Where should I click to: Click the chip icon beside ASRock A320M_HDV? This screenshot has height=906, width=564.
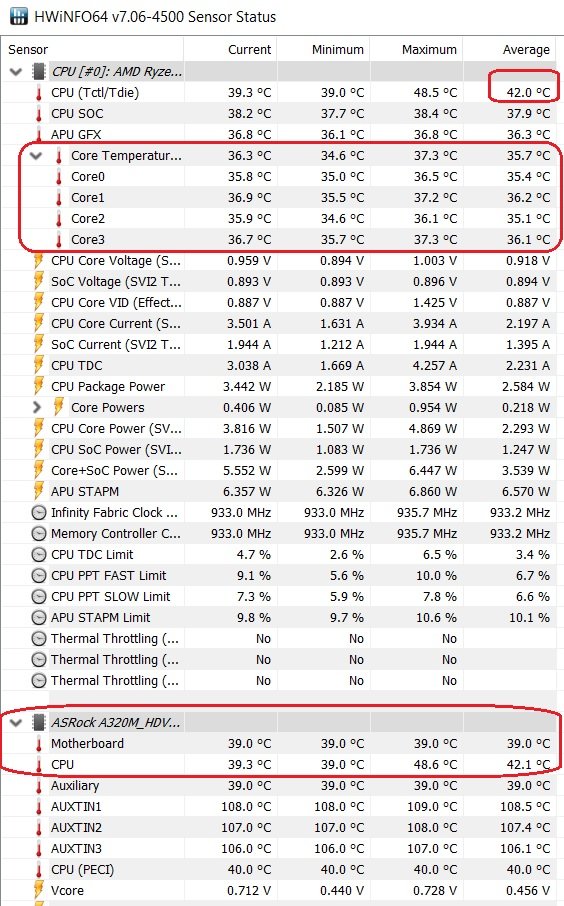[x=39, y=723]
